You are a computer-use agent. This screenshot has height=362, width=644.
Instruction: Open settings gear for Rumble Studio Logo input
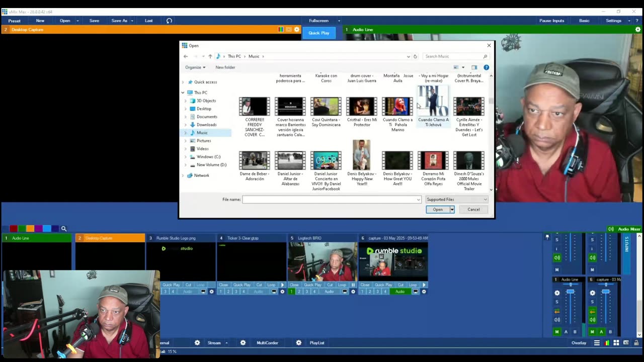(x=211, y=292)
